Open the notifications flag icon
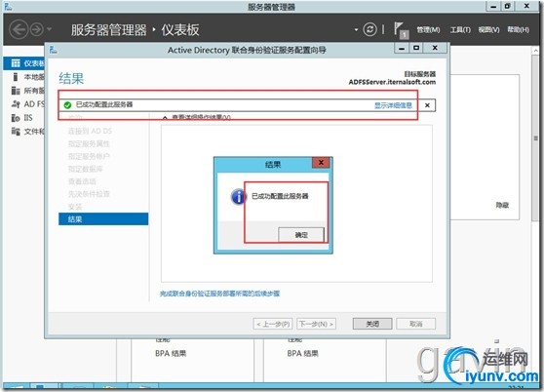This screenshot has width=544, height=392. click(401, 30)
